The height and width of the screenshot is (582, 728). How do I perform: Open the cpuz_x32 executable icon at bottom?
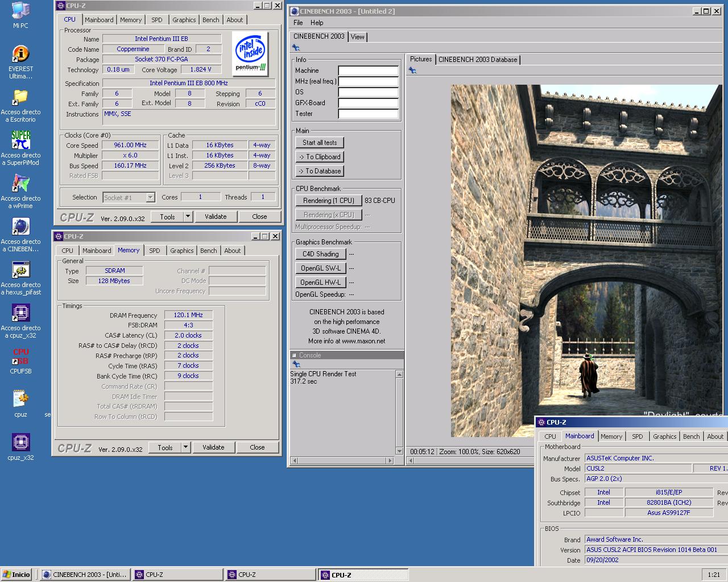tap(20, 442)
